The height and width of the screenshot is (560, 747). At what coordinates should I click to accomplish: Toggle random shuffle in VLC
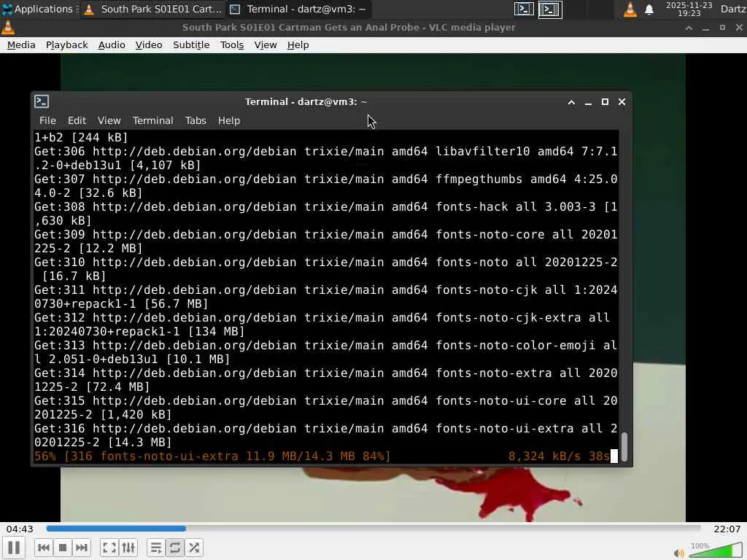pos(194,548)
